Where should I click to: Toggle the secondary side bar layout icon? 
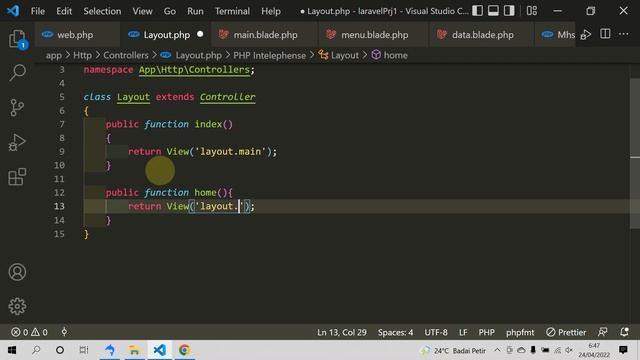pos(509,11)
